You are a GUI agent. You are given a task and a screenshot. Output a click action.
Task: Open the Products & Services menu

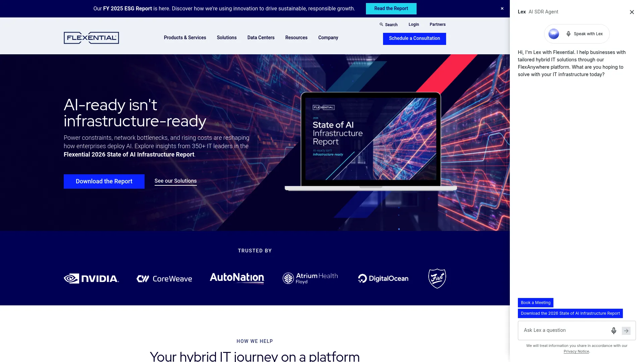185,38
